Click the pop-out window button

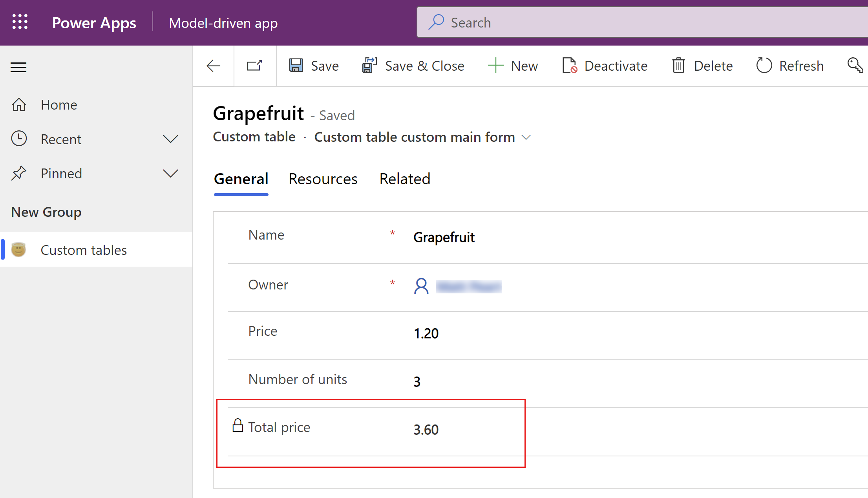coord(254,65)
